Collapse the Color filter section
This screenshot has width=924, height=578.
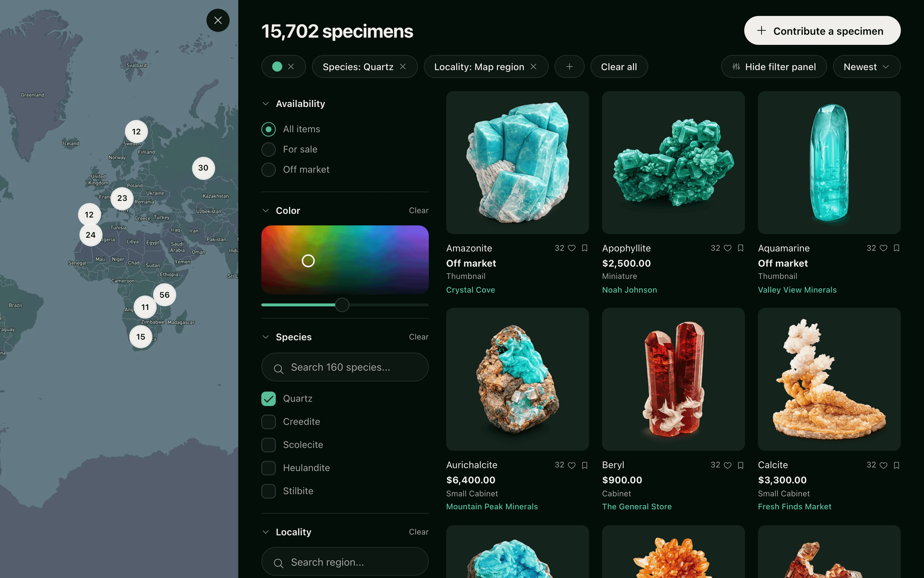coord(266,211)
